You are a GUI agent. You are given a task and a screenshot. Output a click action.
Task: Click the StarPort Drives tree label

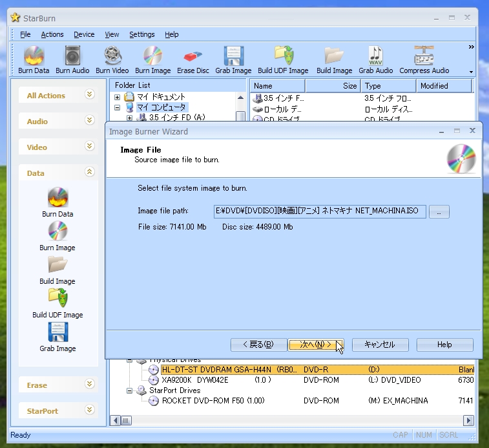pos(174,390)
